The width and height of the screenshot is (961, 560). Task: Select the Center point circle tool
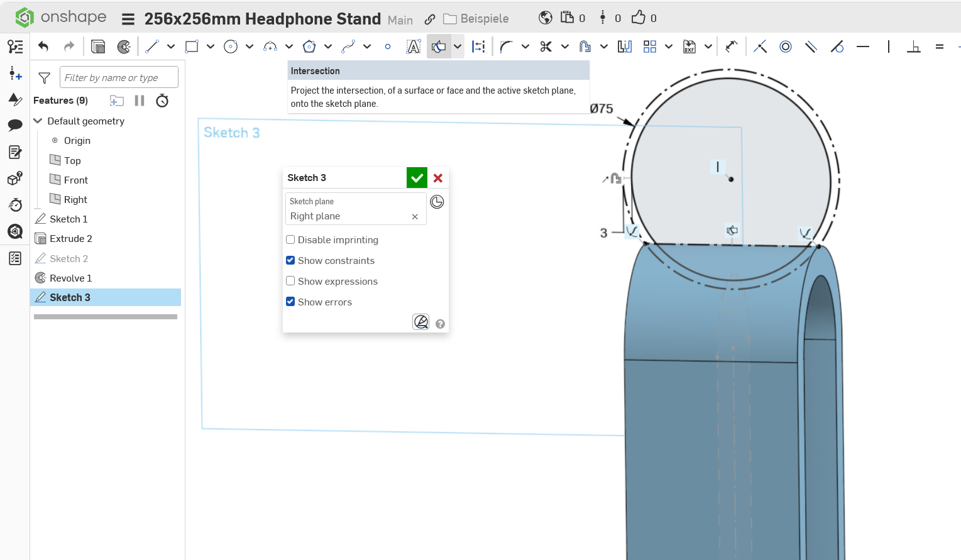(231, 47)
